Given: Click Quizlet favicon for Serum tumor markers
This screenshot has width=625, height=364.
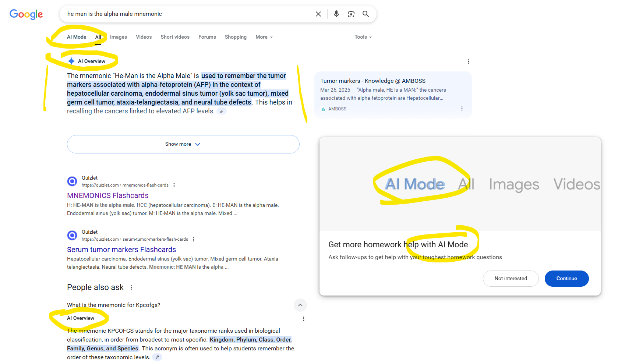Looking at the screenshot, I should click(72, 235).
